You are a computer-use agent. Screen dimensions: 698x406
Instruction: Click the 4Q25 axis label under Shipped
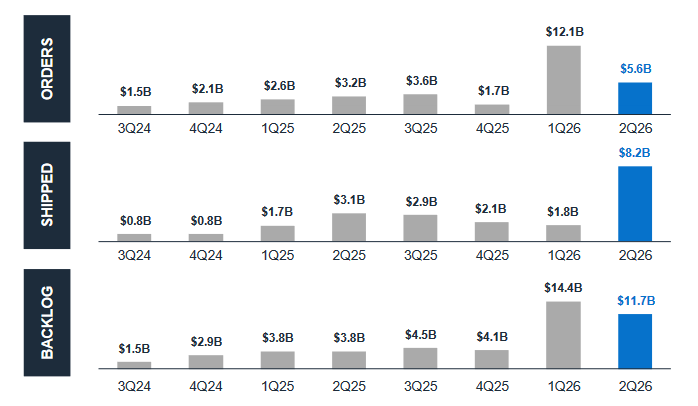coord(492,255)
